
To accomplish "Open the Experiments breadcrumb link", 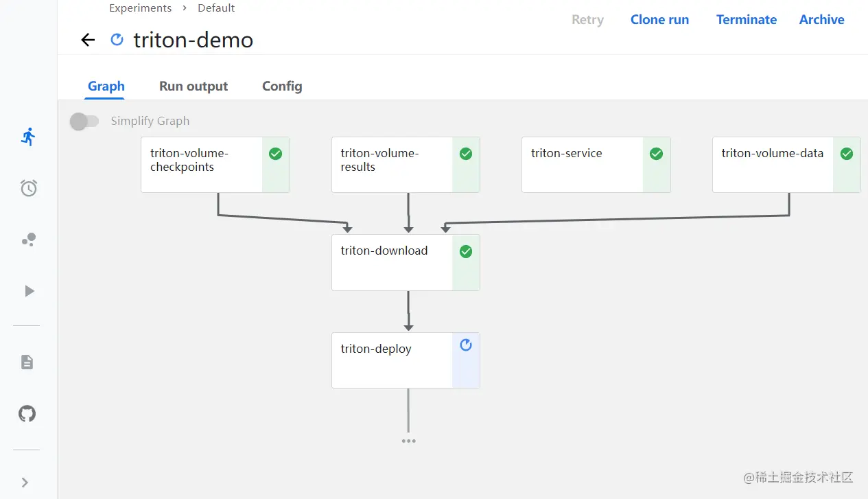I will [141, 8].
